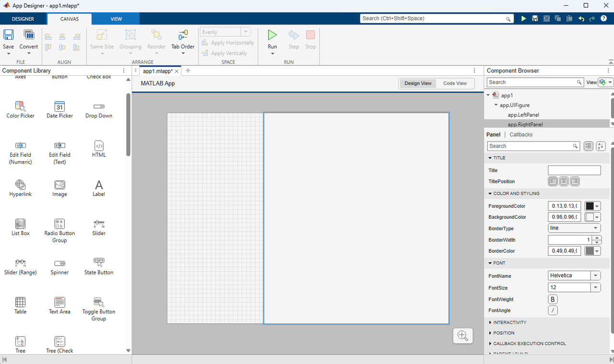Set TitlePosition to centered
614x364 pixels.
tap(564, 181)
